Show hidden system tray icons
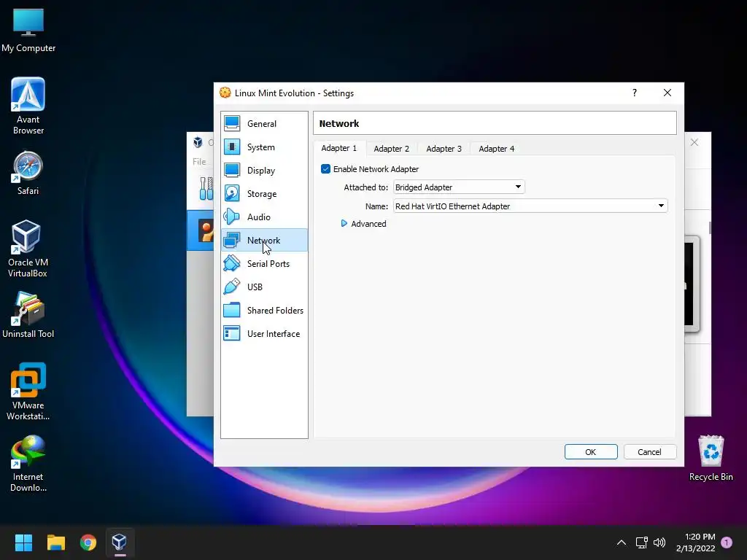This screenshot has height=560, width=747. pos(622,542)
